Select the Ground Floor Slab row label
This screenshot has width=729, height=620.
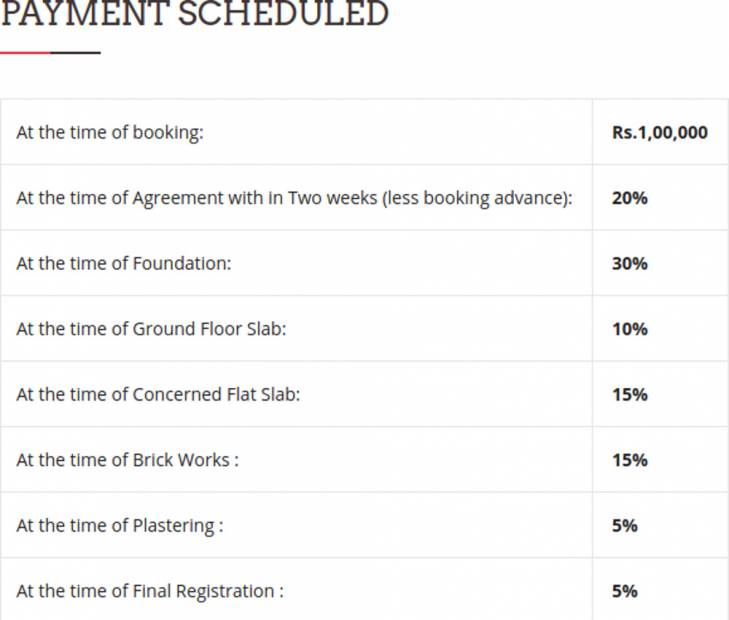(151, 329)
